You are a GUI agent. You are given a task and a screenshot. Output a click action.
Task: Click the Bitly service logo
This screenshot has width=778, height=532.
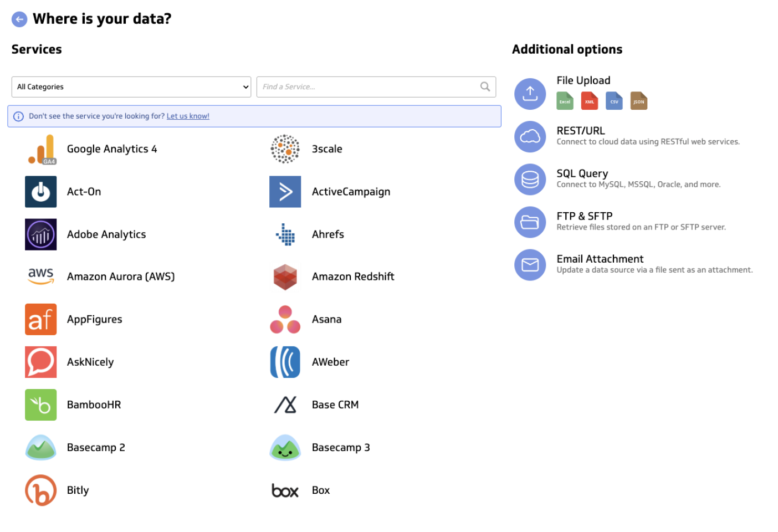coord(40,490)
